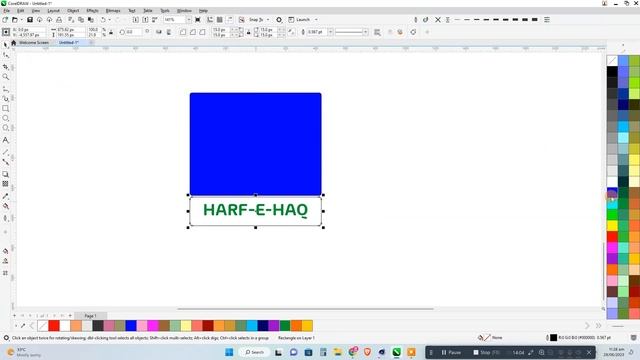640x360 pixels.
Task: Toggle the edit corners together lock
Action: [249, 32]
